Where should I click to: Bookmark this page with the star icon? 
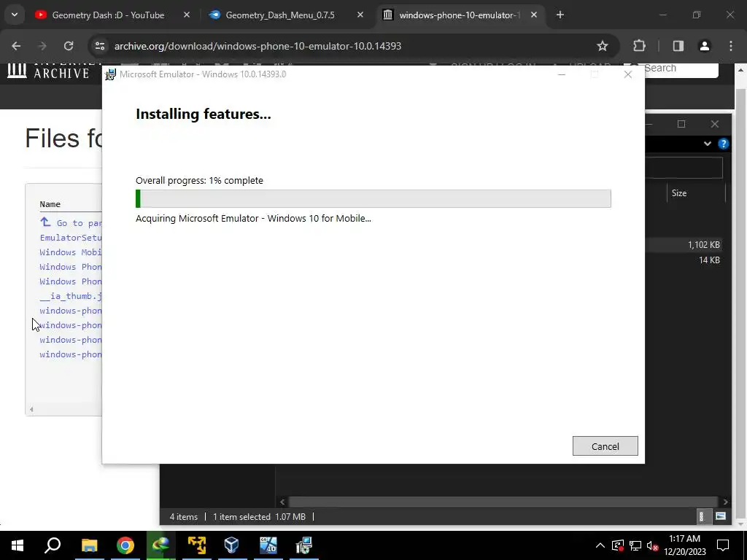point(603,46)
